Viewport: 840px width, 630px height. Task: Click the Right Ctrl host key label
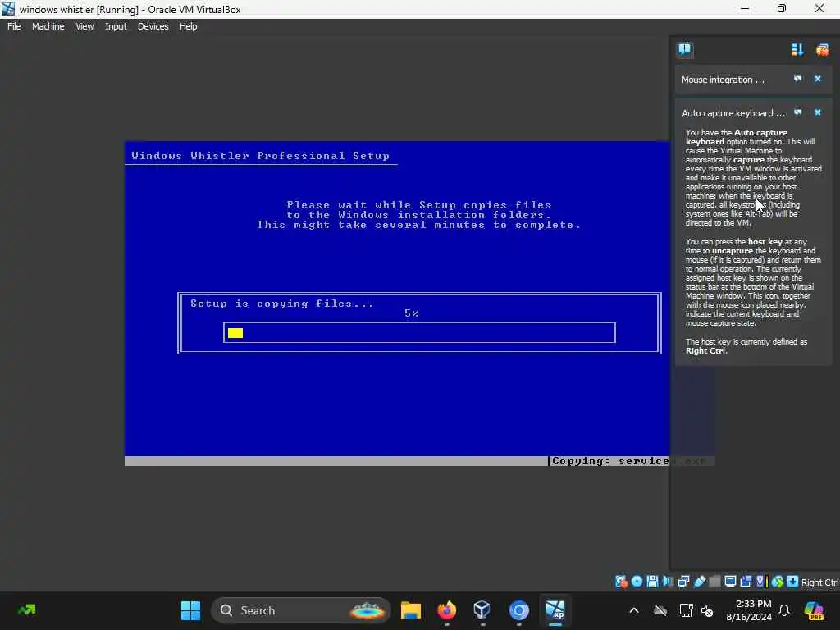tap(820, 582)
